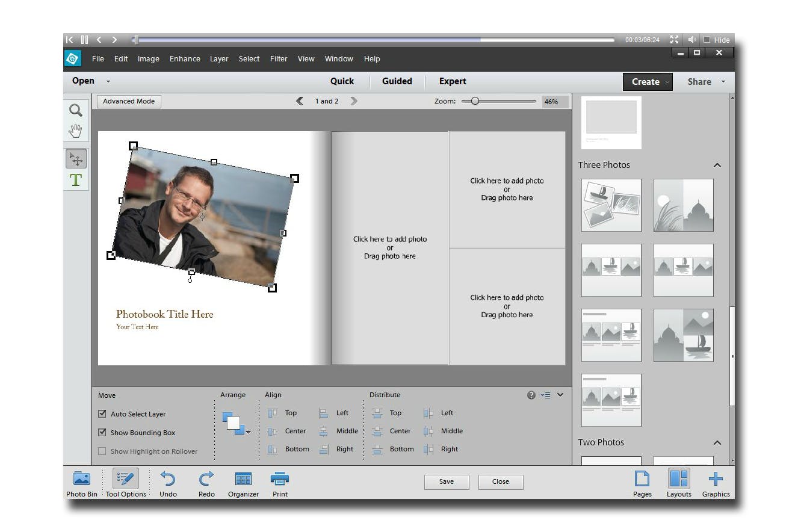798x532 pixels.
Task: Click the Close button beside Save
Action: 501,481
